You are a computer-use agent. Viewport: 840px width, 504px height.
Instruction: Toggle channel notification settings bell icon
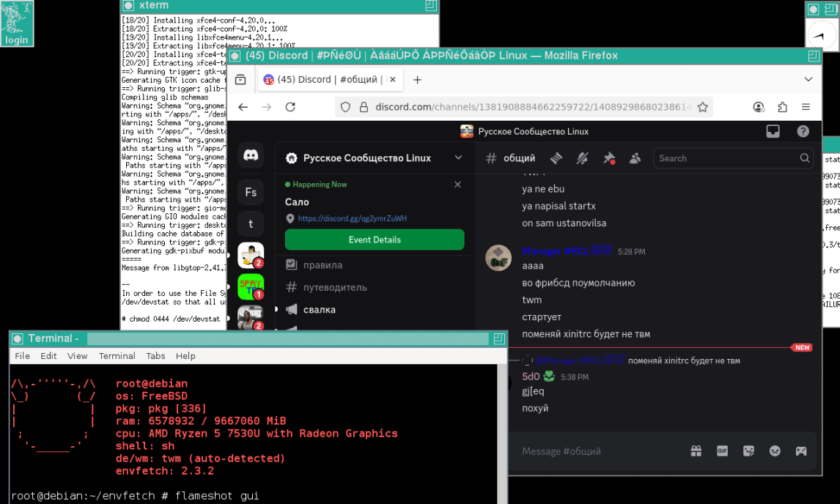point(582,158)
